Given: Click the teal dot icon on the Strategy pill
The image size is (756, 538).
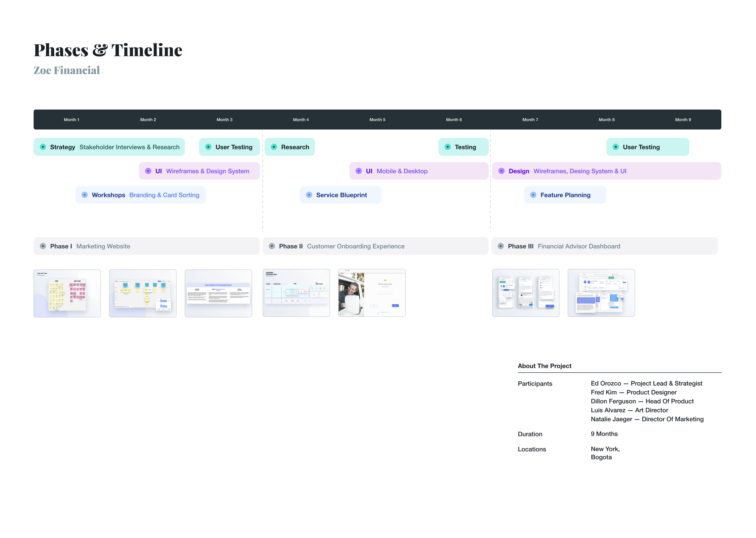Looking at the screenshot, I should (43, 147).
